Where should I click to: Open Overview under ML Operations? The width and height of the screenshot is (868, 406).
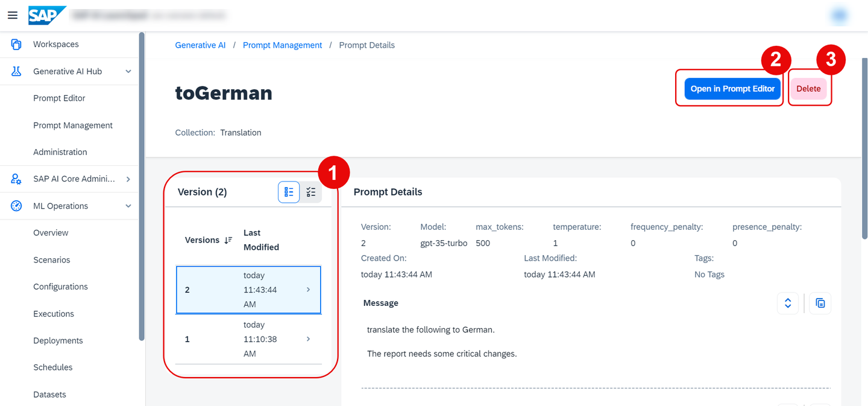click(x=51, y=233)
